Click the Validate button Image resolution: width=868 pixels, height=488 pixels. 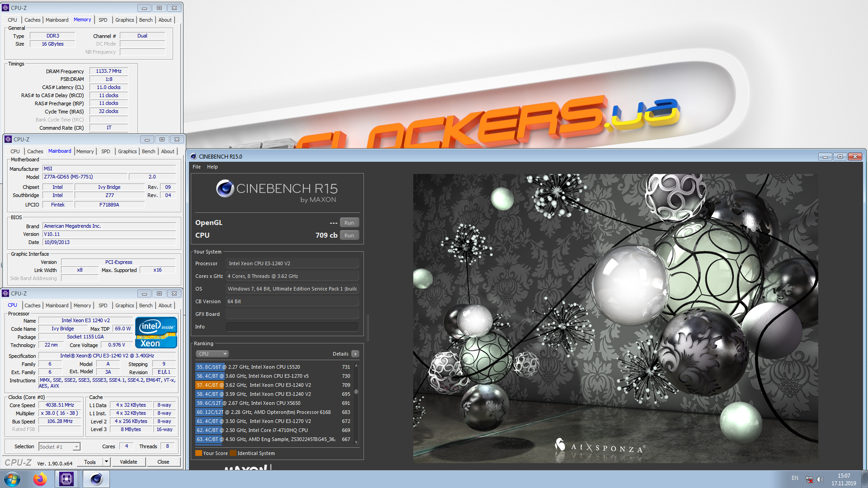click(x=128, y=462)
